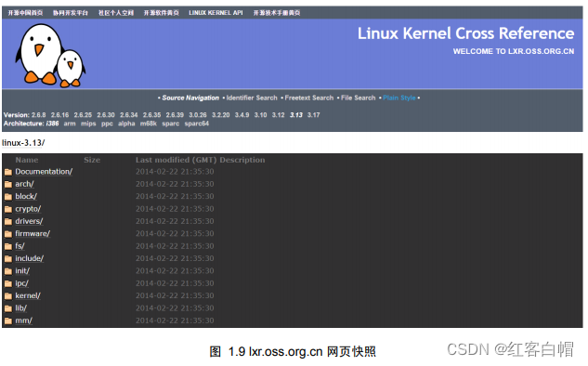The width and height of the screenshot is (588, 366).
Task: Open the 开源技术手册首页 menu item
Action: (277, 13)
